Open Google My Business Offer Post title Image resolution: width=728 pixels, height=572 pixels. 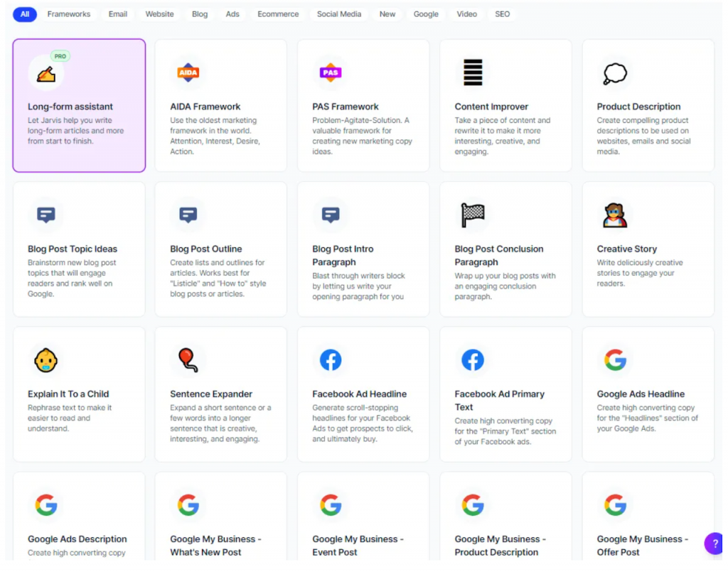pos(643,546)
